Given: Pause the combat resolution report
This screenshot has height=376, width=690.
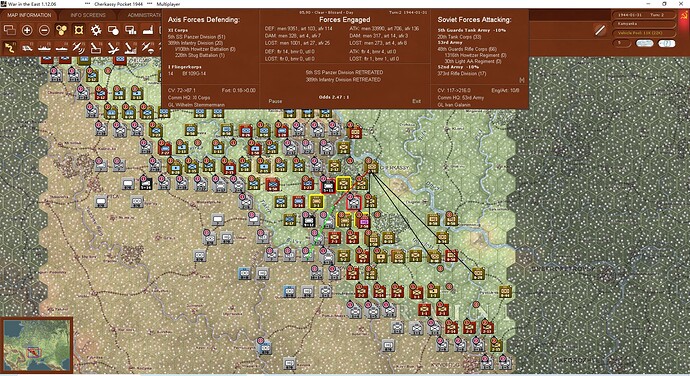Looking at the screenshot, I should [x=275, y=101].
